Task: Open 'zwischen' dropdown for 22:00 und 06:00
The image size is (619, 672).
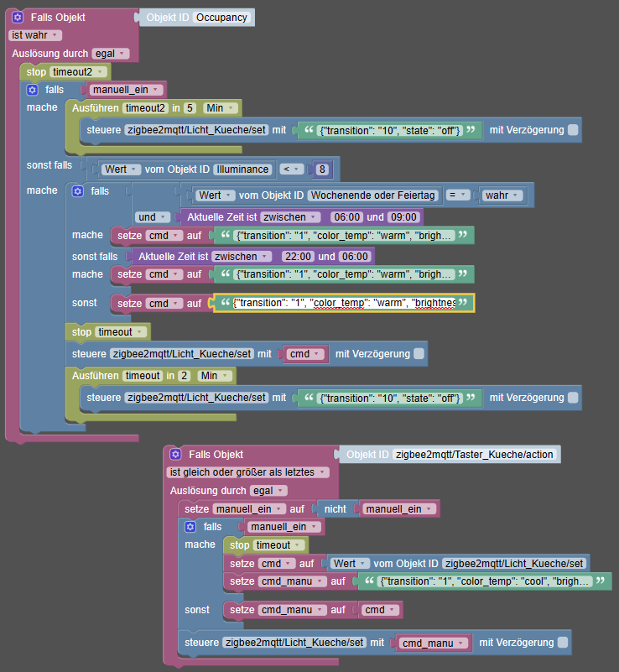Action: [x=242, y=256]
